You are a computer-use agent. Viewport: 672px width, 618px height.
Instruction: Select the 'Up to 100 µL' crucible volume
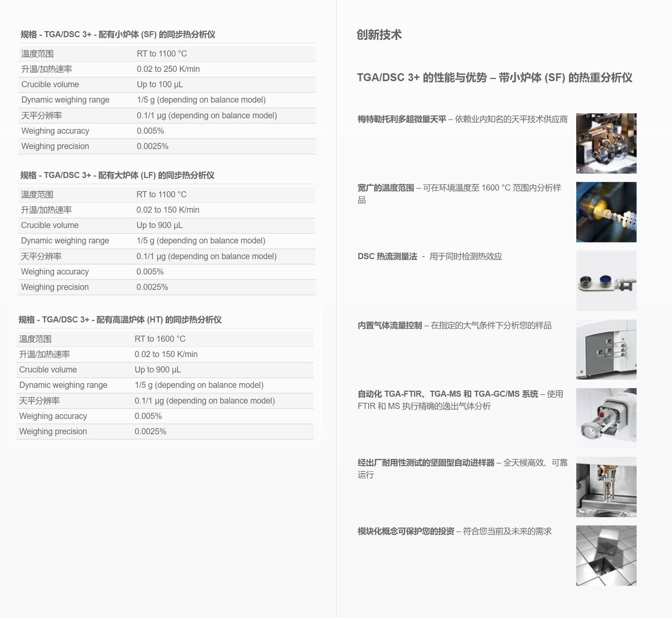[x=160, y=84]
